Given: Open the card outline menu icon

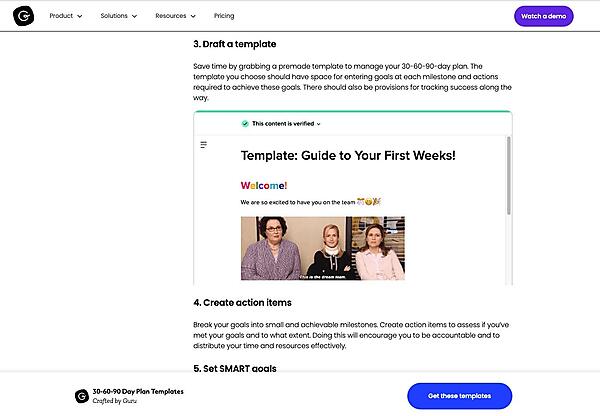Looking at the screenshot, I should [x=204, y=145].
